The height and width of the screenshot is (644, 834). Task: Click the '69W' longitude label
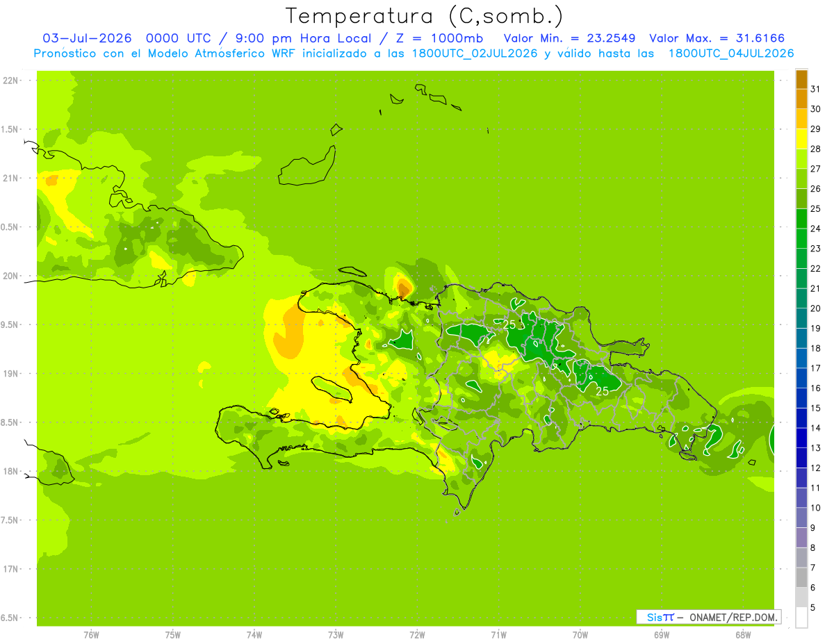pos(662,635)
